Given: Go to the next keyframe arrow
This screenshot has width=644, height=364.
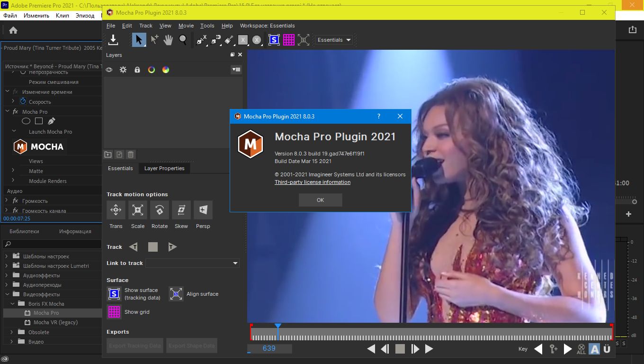Looking at the screenshot, I should pos(568,349).
